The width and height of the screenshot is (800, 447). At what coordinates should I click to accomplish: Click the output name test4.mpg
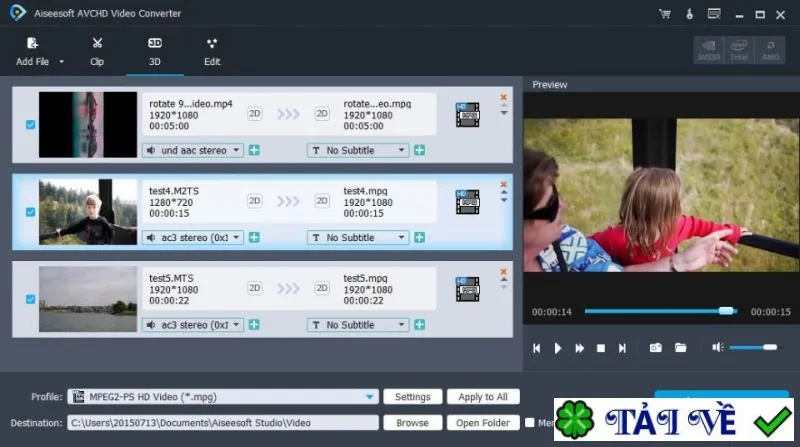click(x=365, y=191)
